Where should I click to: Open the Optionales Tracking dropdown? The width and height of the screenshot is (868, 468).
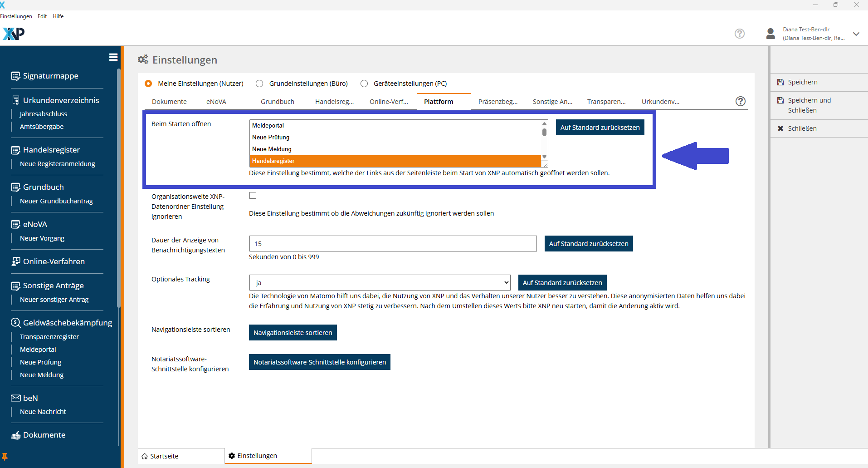[380, 283]
